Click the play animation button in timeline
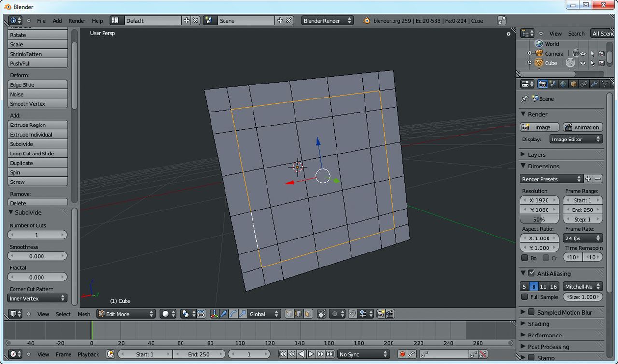The width and height of the screenshot is (618, 364). coord(311,354)
